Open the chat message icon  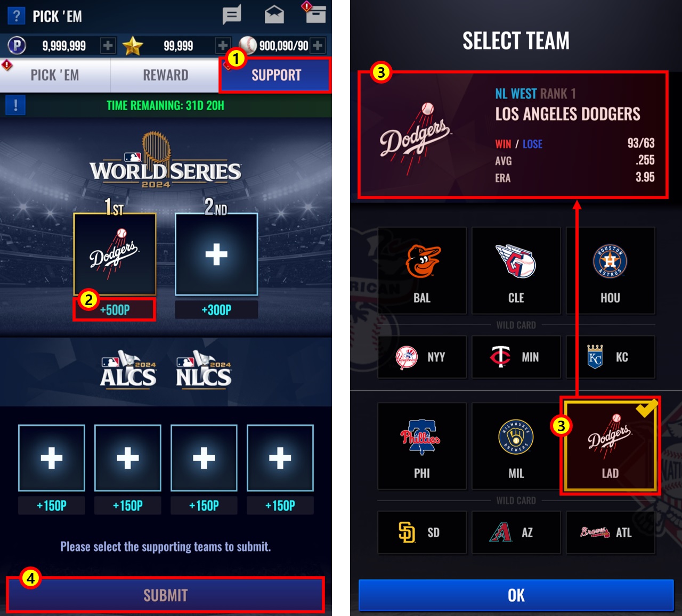[x=232, y=15]
